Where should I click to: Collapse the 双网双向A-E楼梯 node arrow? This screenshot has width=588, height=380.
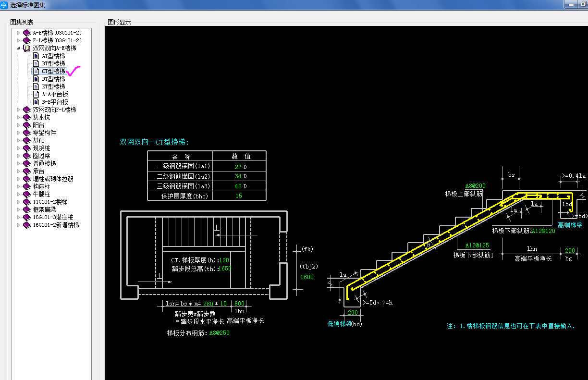point(19,48)
